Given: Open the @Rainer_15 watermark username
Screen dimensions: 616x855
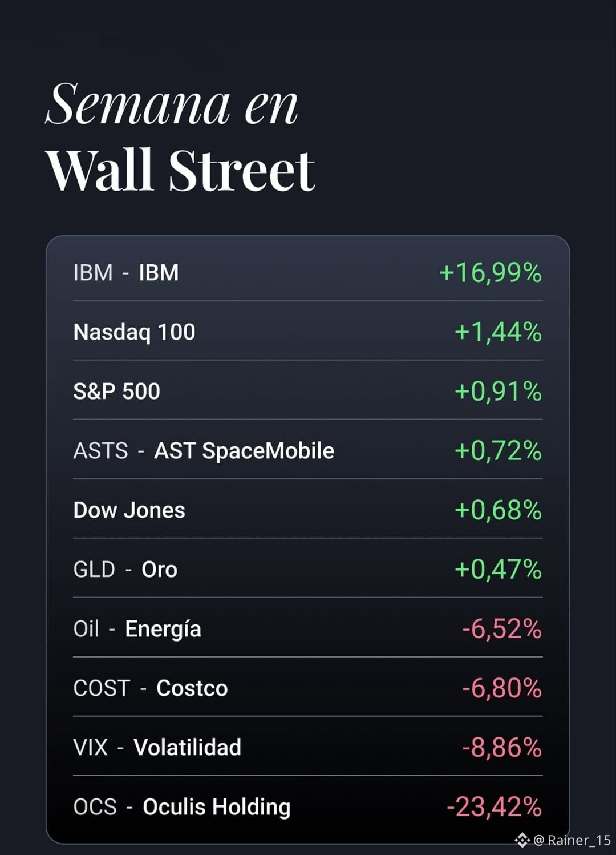Looking at the screenshot, I should point(572,840).
